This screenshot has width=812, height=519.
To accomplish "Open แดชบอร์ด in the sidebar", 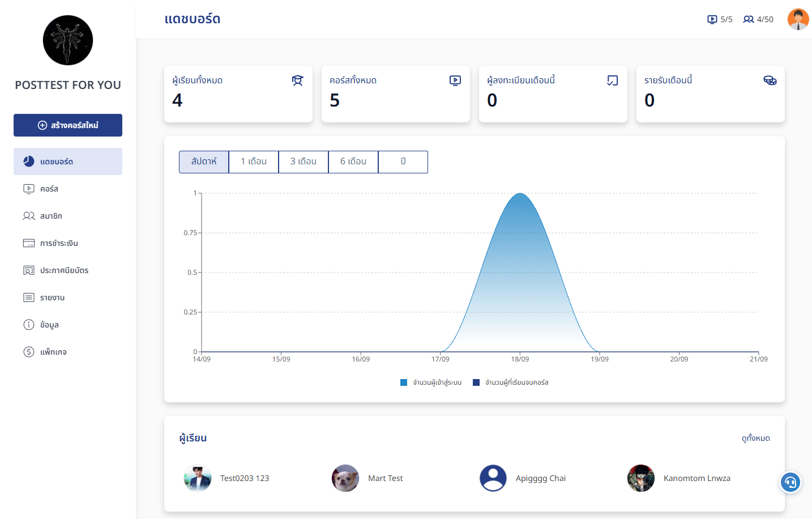I will 68,161.
